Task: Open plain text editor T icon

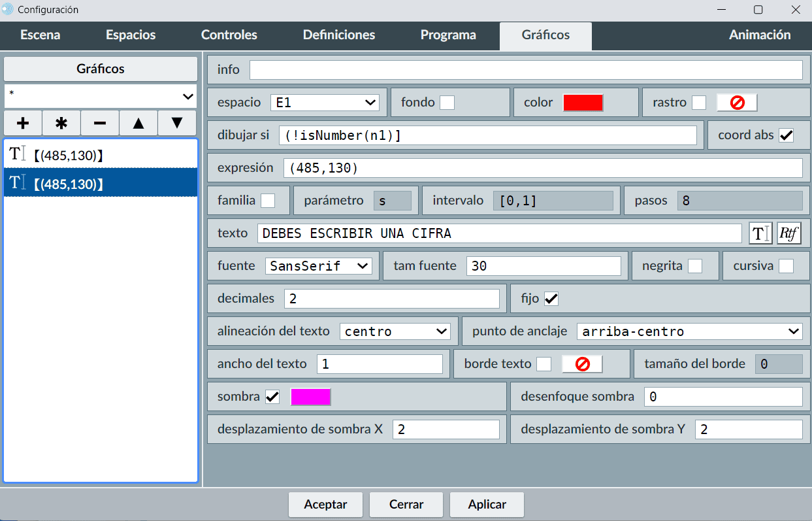Action: [760, 233]
